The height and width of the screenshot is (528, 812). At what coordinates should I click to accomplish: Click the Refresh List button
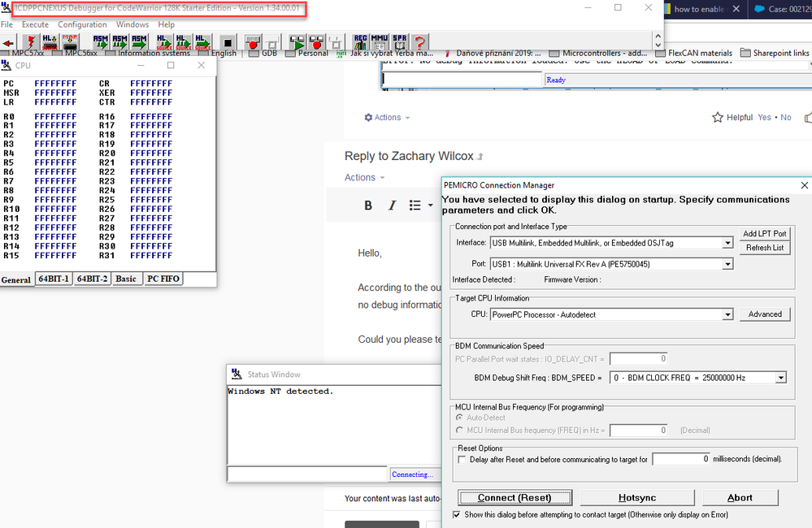[764, 248]
